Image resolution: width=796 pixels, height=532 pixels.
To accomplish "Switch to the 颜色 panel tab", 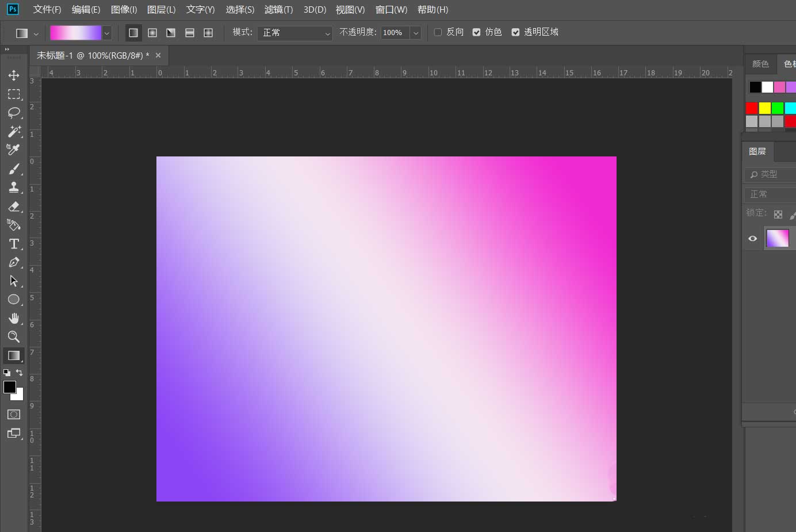I will click(x=760, y=64).
